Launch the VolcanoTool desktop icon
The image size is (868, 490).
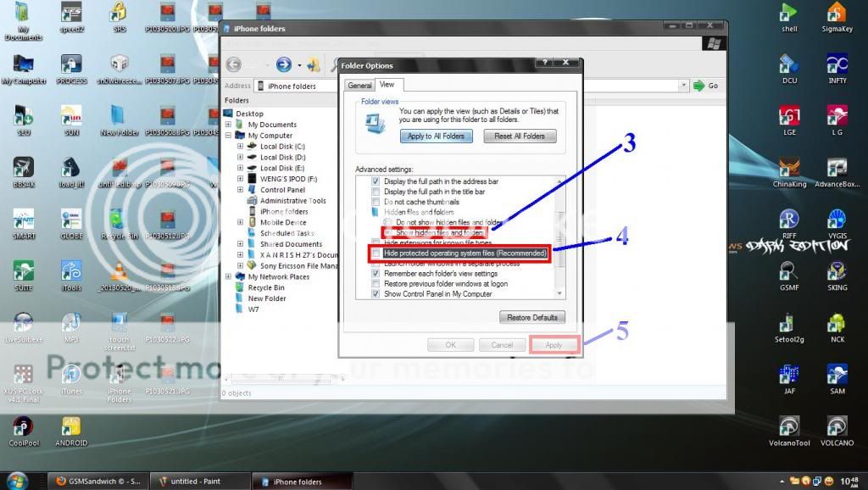pyautogui.click(x=789, y=427)
